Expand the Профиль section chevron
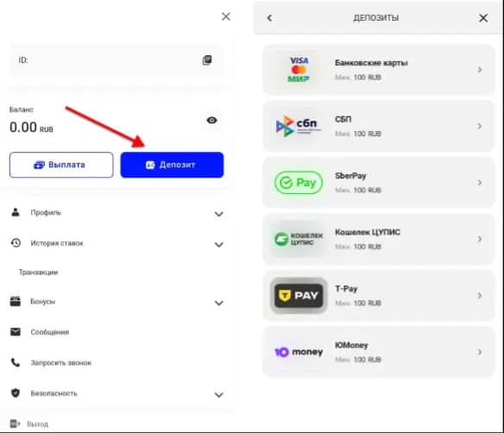 pyautogui.click(x=219, y=214)
